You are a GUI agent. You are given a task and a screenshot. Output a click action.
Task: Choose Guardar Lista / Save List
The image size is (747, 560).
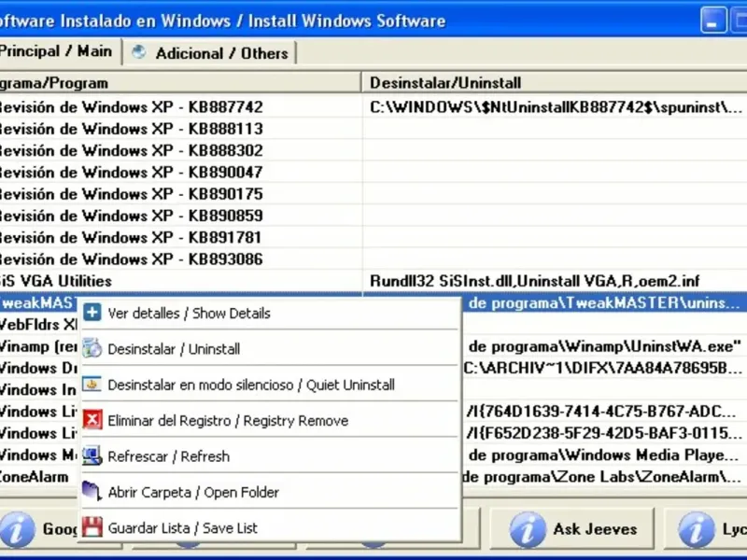point(270,527)
